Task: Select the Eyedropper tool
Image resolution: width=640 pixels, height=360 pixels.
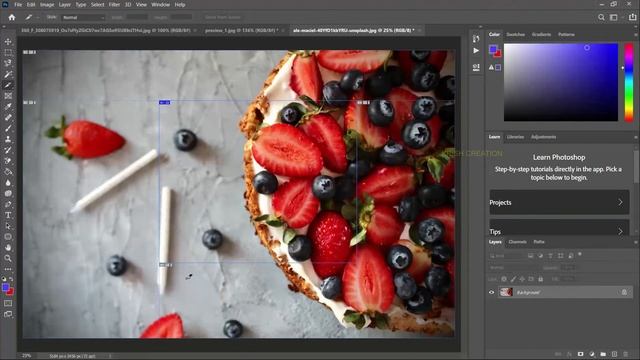Action: (8, 107)
